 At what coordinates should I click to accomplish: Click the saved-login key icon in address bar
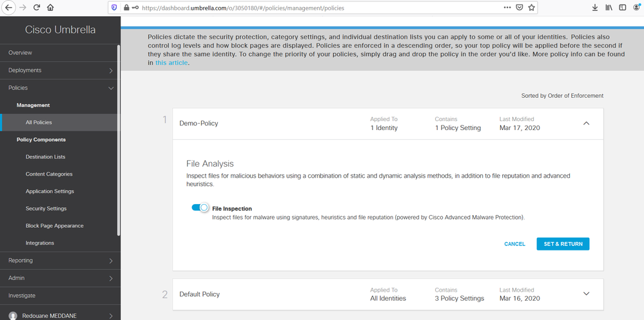pyautogui.click(x=135, y=7)
